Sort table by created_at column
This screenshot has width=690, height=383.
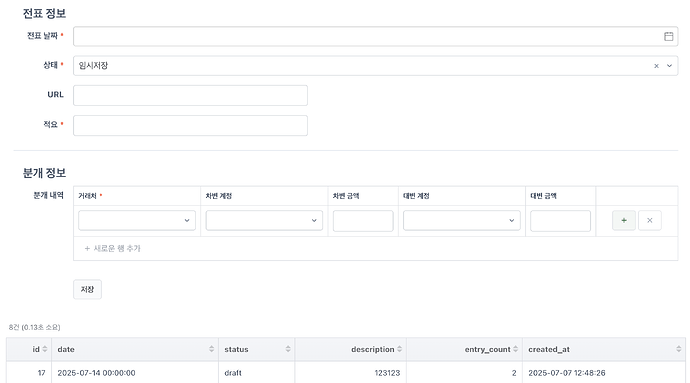point(678,349)
